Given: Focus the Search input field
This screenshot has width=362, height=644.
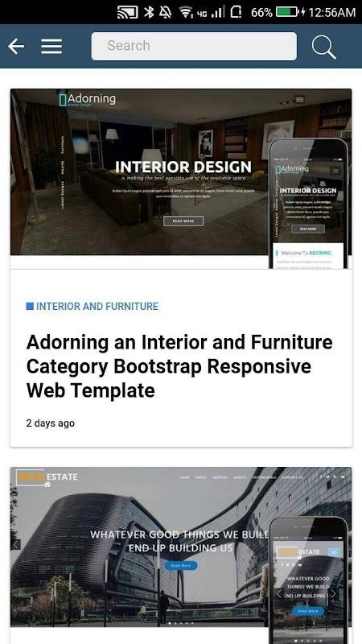Looking at the screenshot, I should coord(194,46).
